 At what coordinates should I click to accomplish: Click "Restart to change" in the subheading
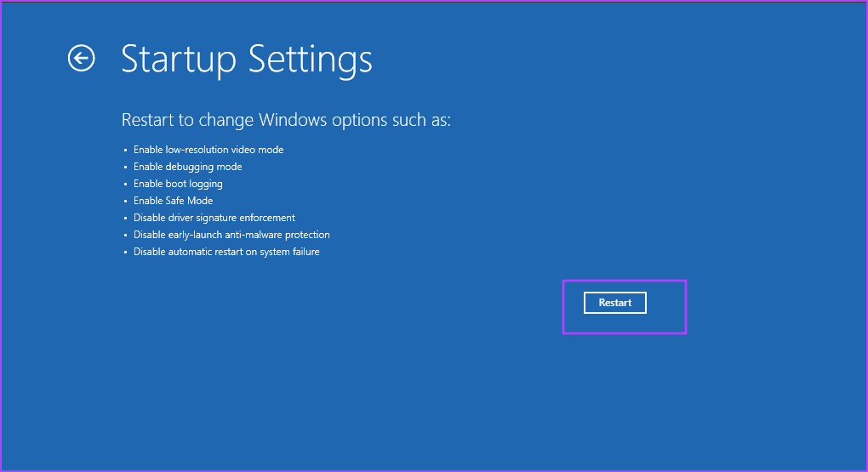[x=176, y=120]
